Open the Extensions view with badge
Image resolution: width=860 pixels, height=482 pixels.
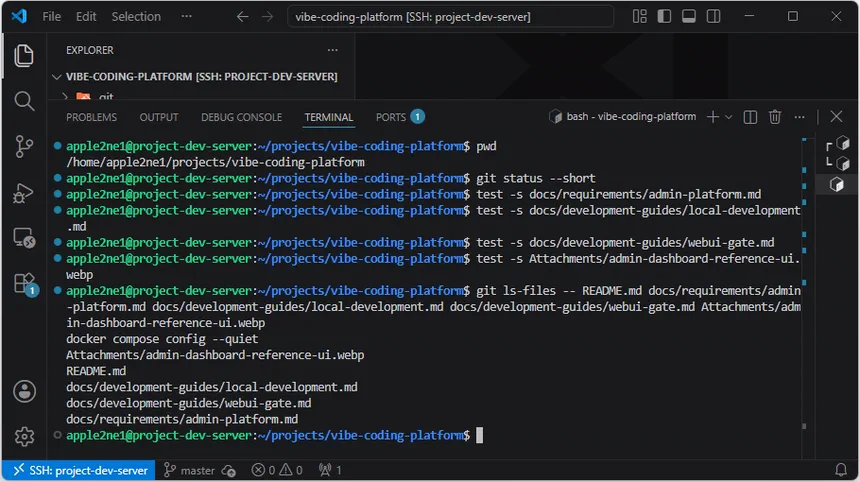point(25,284)
